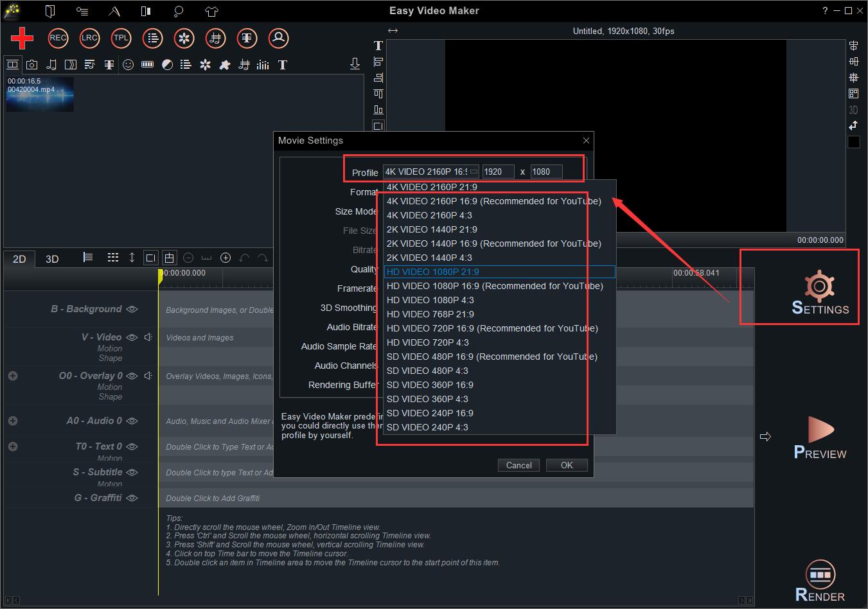This screenshot has height=609, width=868.
Task: Click Cancel in Movie Settings dialog
Action: [x=518, y=465]
